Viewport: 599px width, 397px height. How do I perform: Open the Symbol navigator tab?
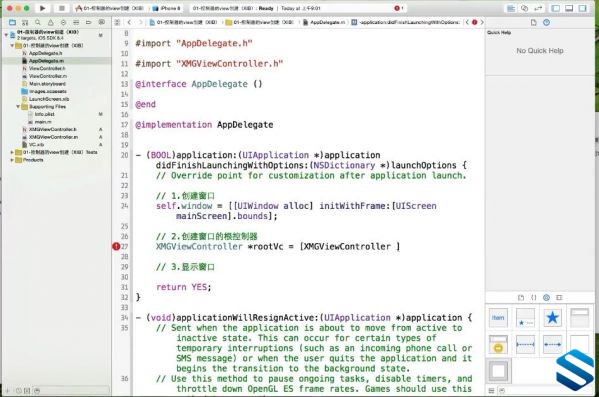pyautogui.click(x=25, y=23)
